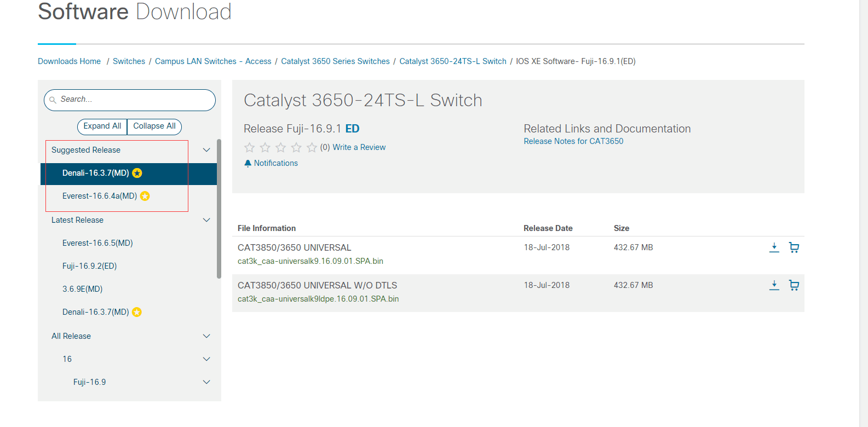
Task: Open Write a Review link
Action: [359, 147]
